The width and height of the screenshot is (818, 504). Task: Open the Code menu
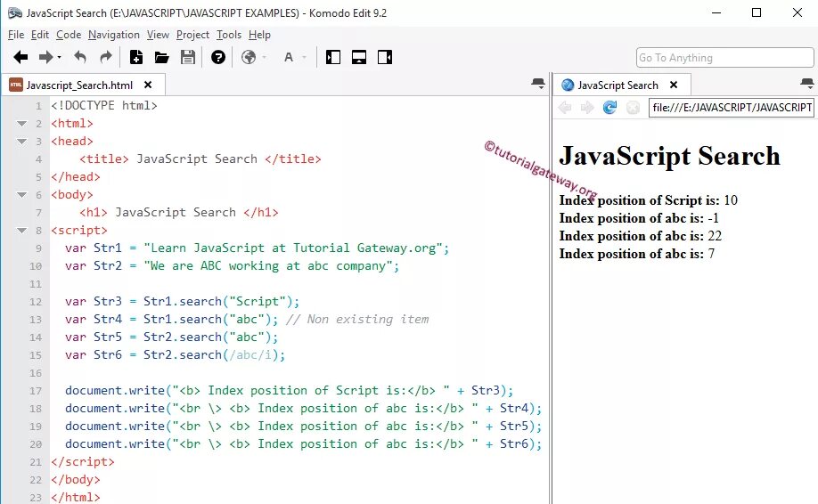point(69,35)
